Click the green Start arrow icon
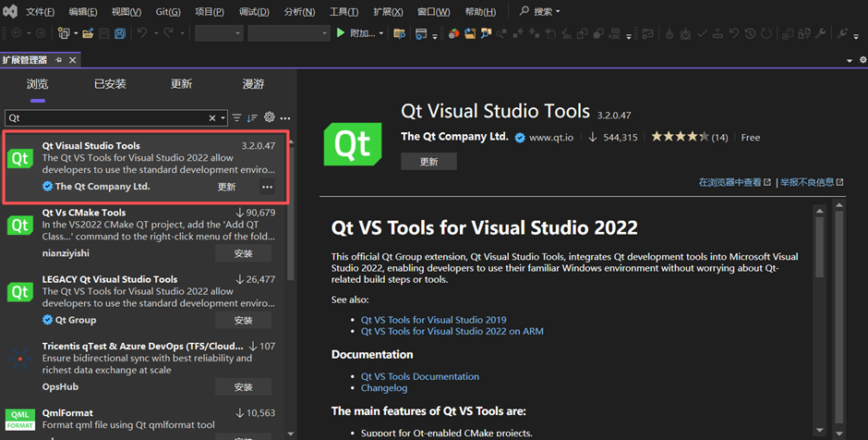This screenshot has width=868, height=440. pyautogui.click(x=341, y=33)
